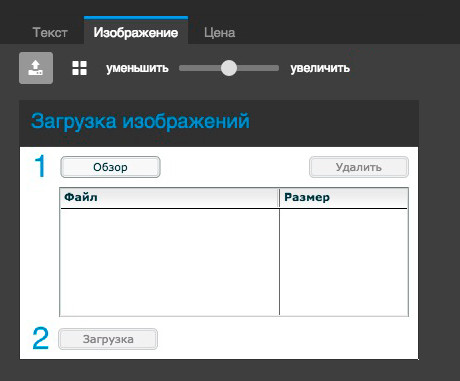Screen dimensions: 460x381
Task: Click the Файл column header
Action: click(x=169, y=198)
